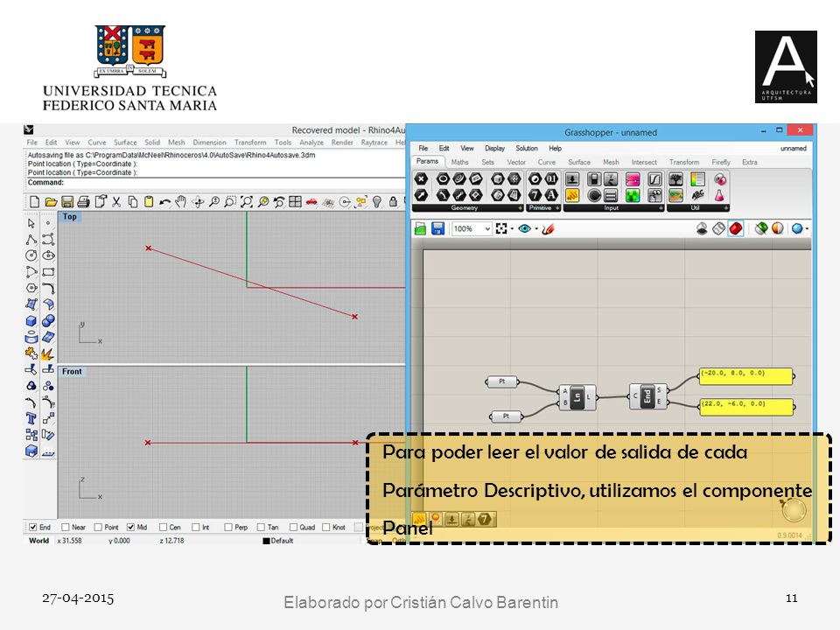Image resolution: width=840 pixels, height=630 pixels.
Task: Open the Solution menu in Grasshopper
Action: tap(527, 149)
